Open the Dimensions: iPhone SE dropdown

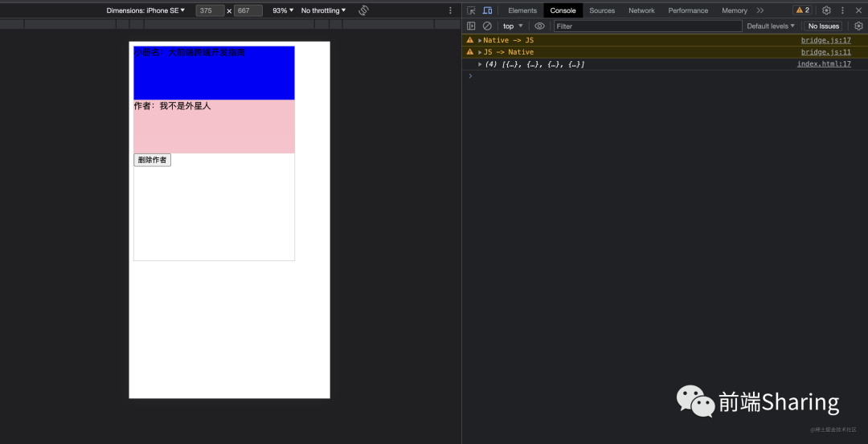[x=145, y=10]
